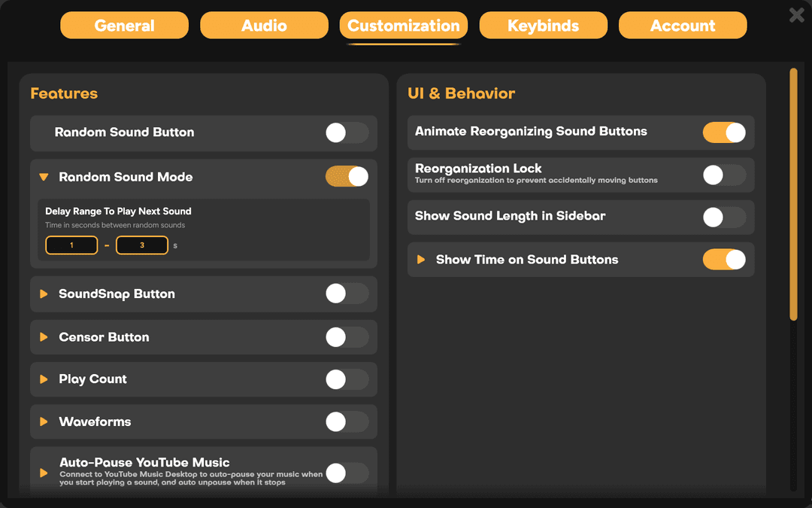Expand Show Time on Sound Buttons options

pyautogui.click(x=422, y=260)
